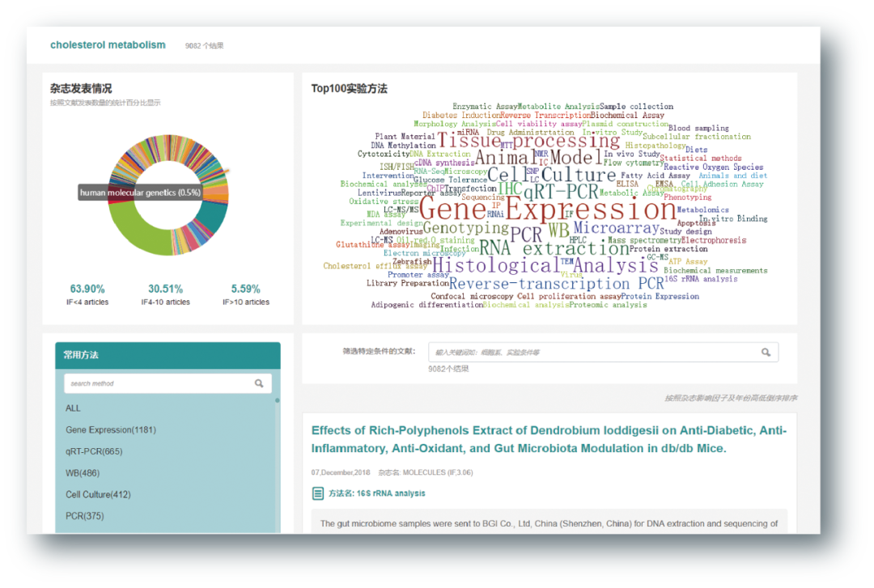The image size is (874, 588).
Task: Select Cell Culture(412) method
Action: [x=98, y=494]
